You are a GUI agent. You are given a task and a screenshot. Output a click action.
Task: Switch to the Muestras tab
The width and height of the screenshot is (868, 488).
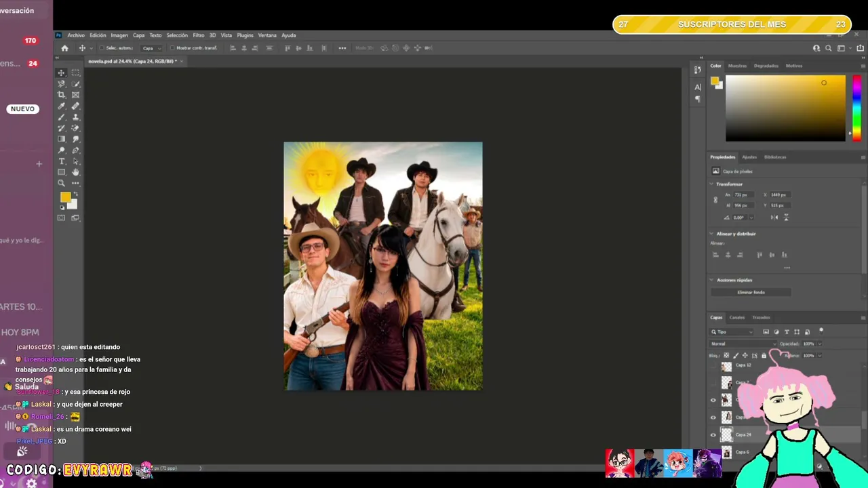737,66
